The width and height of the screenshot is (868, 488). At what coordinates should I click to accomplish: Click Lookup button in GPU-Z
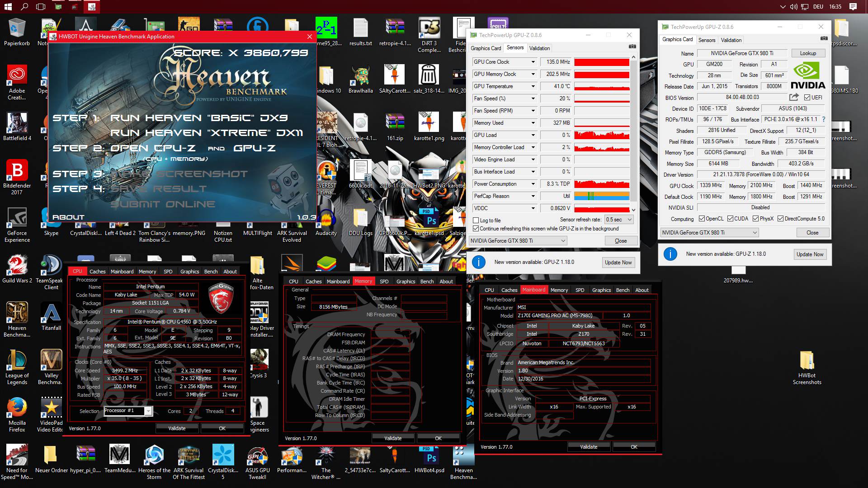pyautogui.click(x=808, y=53)
